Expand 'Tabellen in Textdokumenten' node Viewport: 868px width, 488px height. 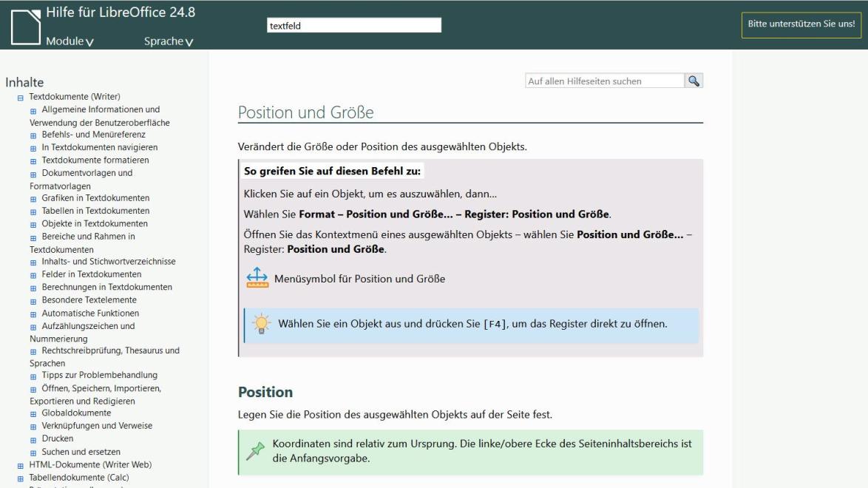click(33, 212)
